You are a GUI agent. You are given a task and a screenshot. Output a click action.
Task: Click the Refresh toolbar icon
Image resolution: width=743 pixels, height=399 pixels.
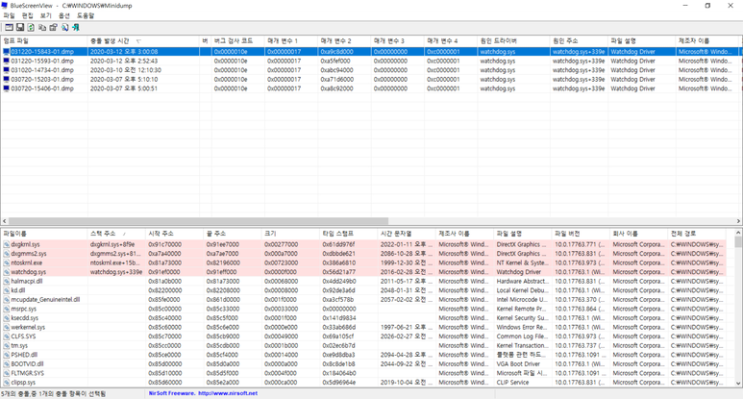(x=31, y=27)
